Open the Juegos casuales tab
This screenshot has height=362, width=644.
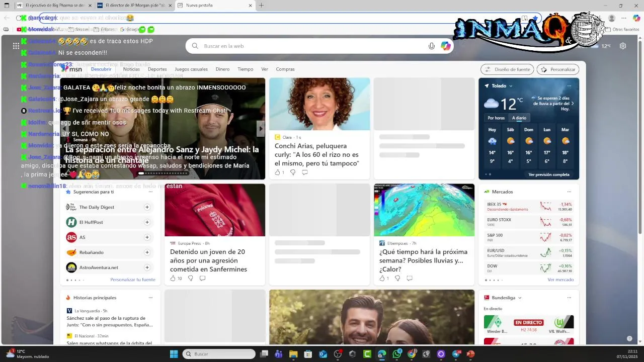click(191, 69)
